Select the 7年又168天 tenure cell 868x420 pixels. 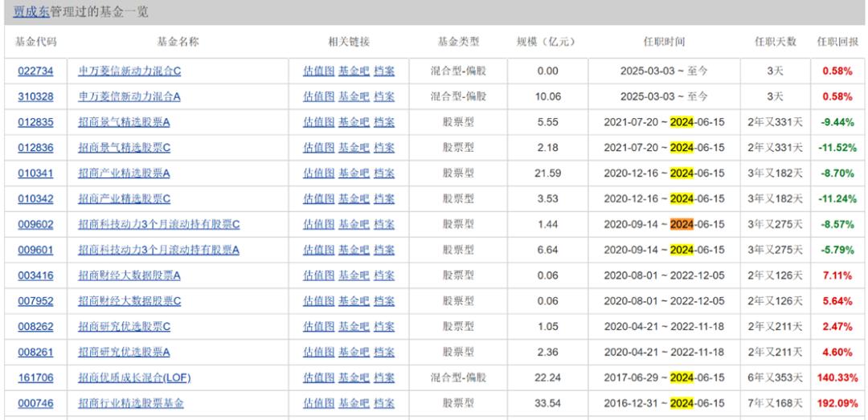coord(775,403)
